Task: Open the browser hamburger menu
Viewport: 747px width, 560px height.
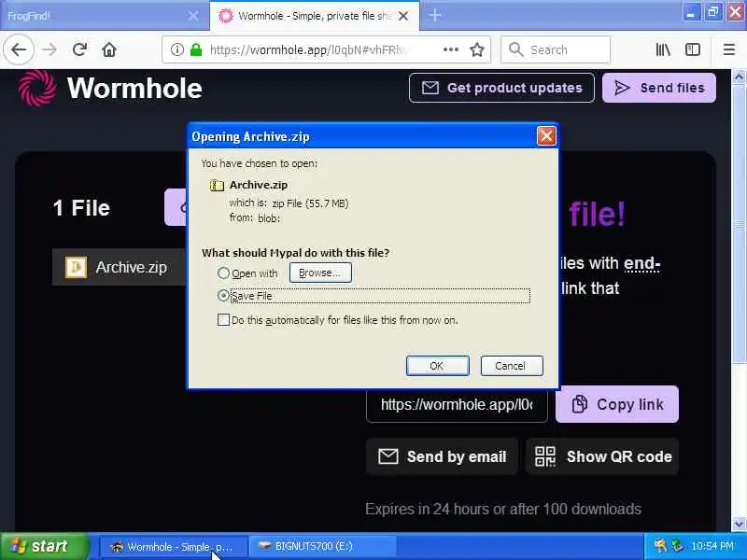Action: coord(729,49)
